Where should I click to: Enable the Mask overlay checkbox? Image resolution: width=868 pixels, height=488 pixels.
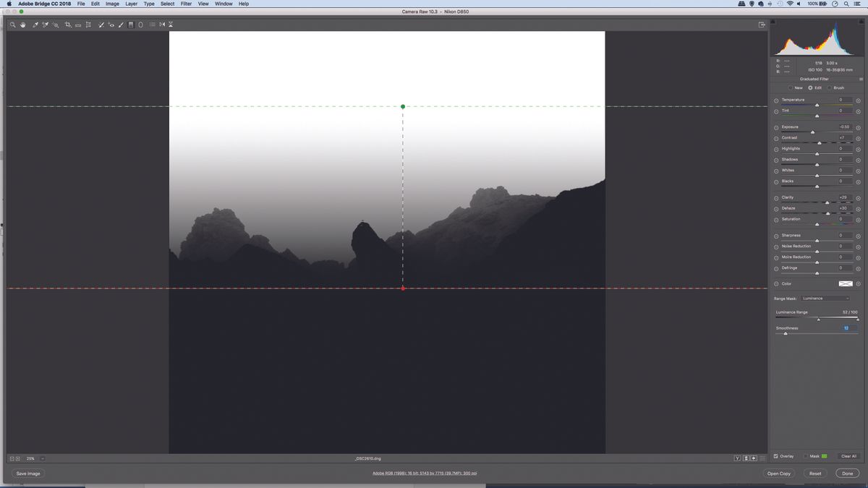tap(807, 456)
